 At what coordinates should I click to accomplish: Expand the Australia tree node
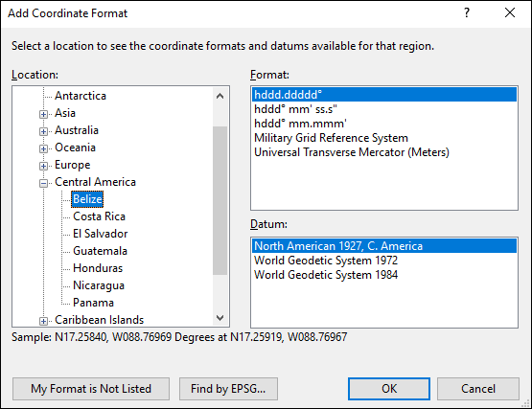pos(43,131)
